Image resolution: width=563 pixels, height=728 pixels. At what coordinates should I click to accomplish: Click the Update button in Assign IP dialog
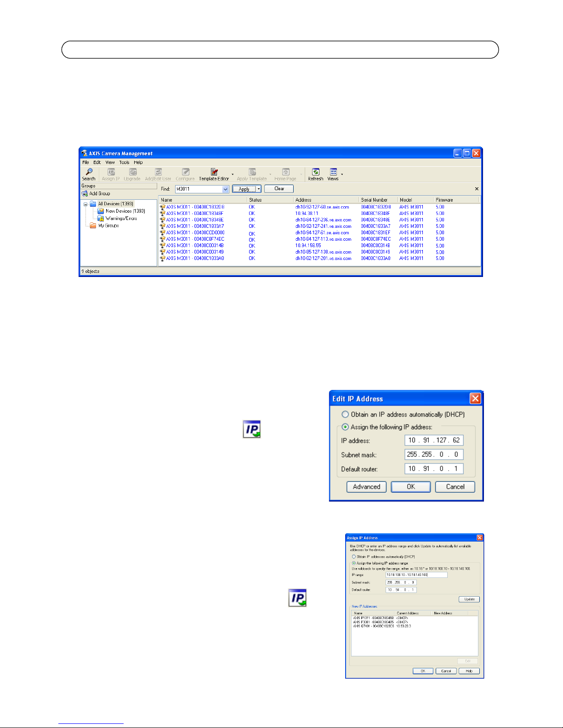469,599
